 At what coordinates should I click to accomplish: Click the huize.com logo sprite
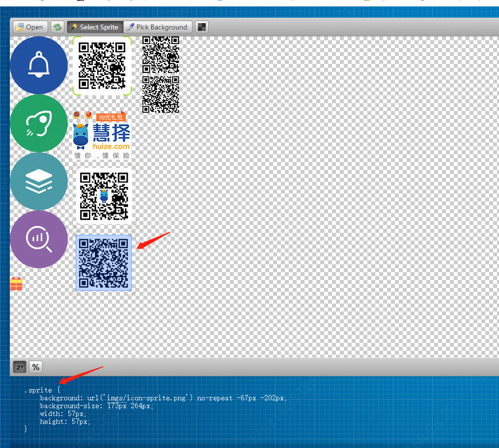102,138
